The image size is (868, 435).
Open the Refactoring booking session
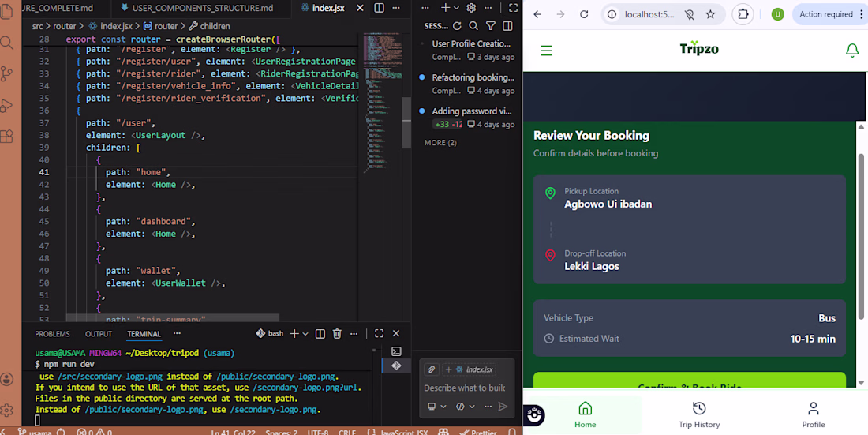[468, 84]
